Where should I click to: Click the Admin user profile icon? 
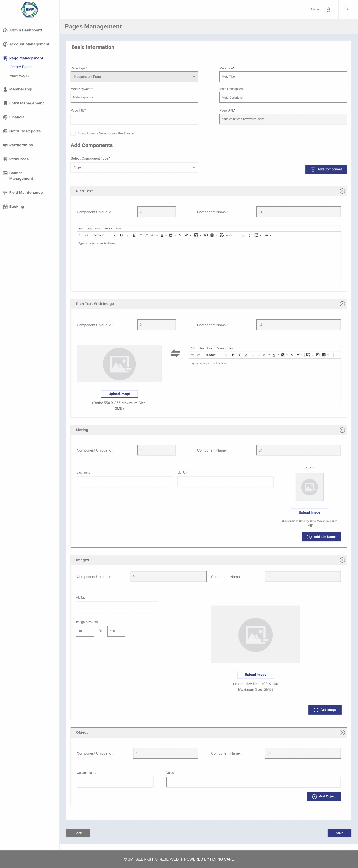(x=328, y=9)
